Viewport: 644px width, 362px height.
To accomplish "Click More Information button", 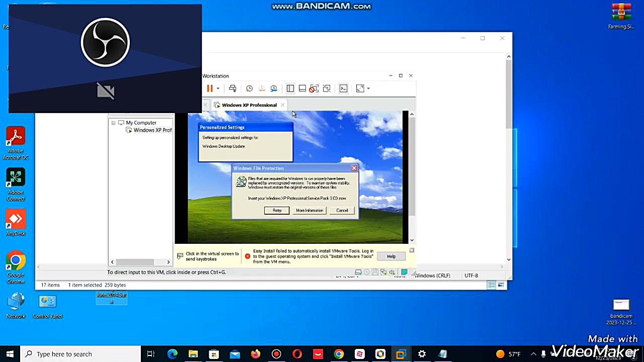I will [309, 211].
